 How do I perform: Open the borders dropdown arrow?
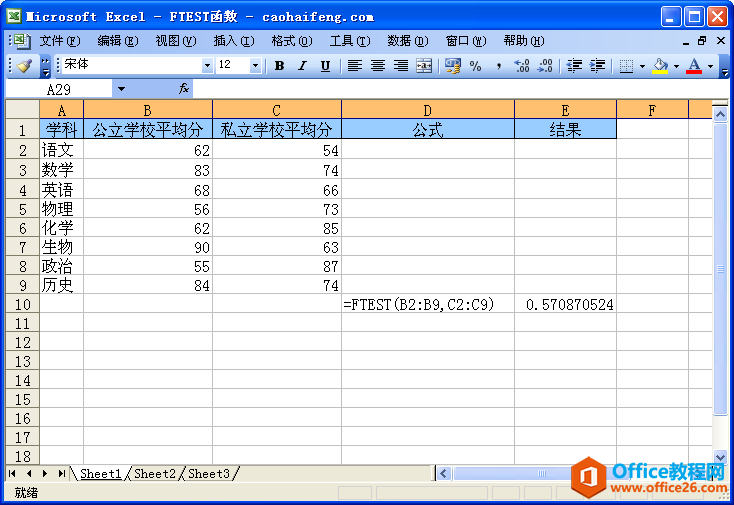[642, 66]
